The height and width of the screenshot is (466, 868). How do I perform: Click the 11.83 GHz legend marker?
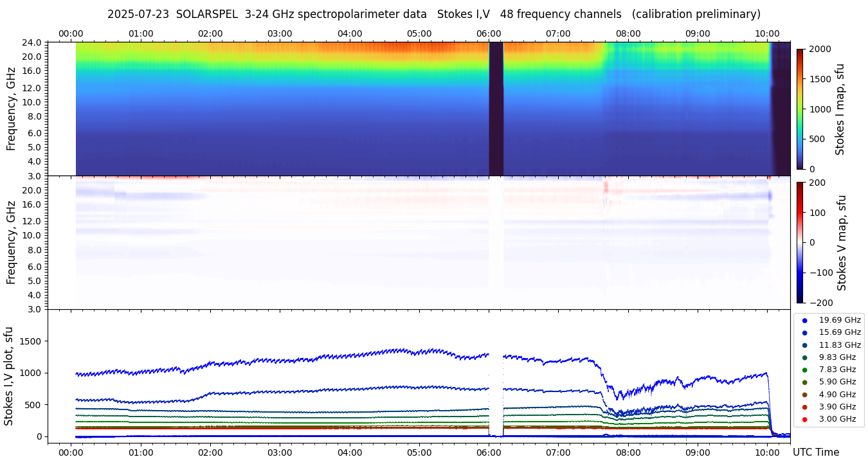[x=804, y=345]
